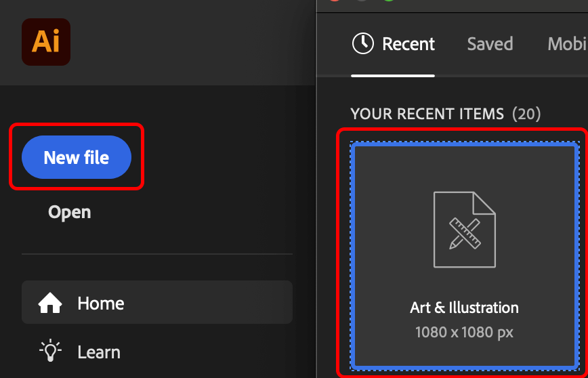The height and width of the screenshot is (378, 588).
Task: Click the pencil and ruler document icon
Action: pyautogui.click(x=465, y=229)
